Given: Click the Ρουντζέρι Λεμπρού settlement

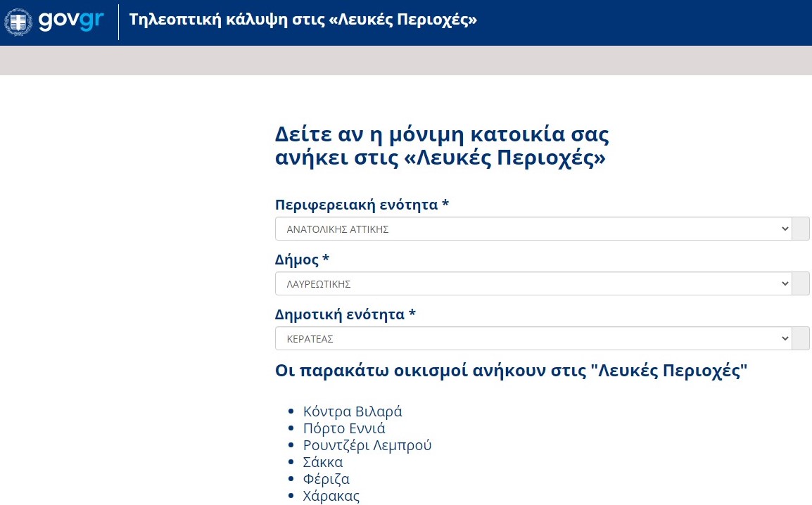Looking at the screenshot, I should (367, 445).
